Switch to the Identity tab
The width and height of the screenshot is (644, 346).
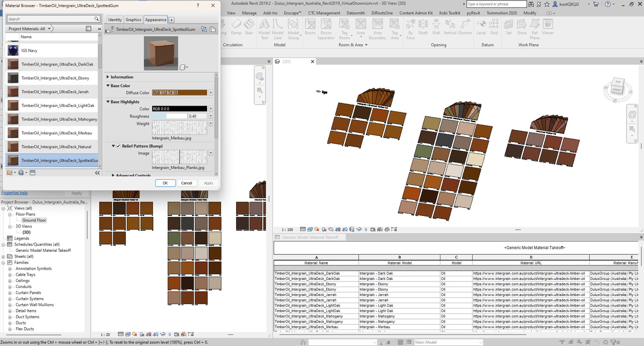click(x=115, y=20)
